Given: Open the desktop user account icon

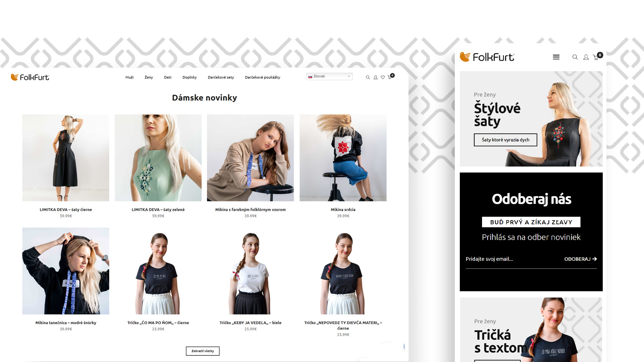Looking at the screenshot, I should click(x=376, y=77).
